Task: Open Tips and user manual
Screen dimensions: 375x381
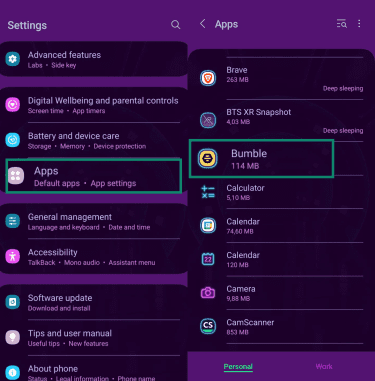Action: point(94,337)
